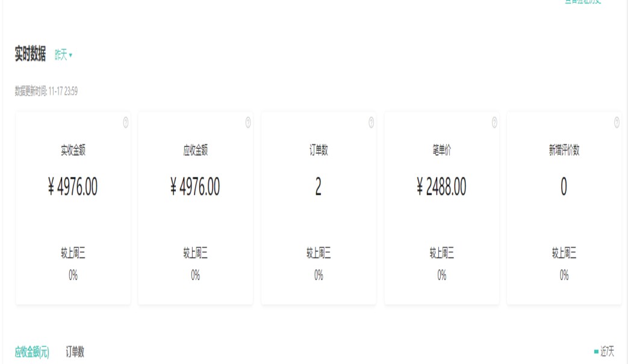Expand the 昨天 date range dropdown
Image resolution: width=628 pixels, height=364 pixels.
pos(63,55)
